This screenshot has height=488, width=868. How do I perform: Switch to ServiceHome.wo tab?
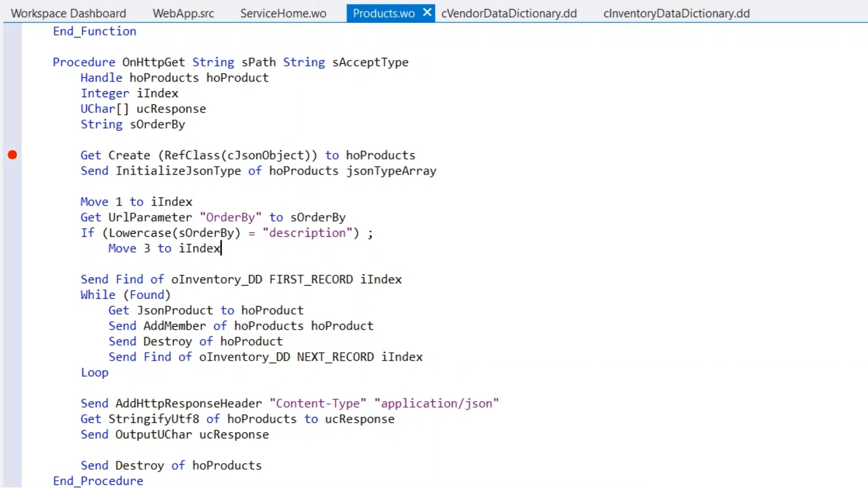coord(283,14)
